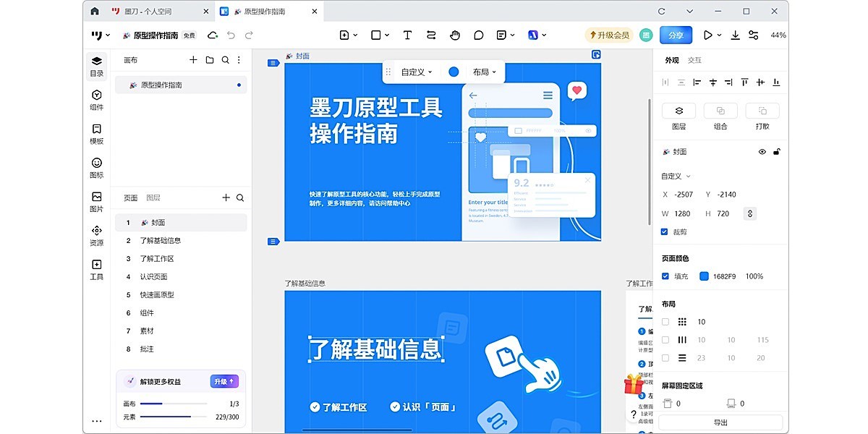This screenshot has width=868, height=434.
Task: Toggle the 填充 checkbox under 页面颜色
Action: (666, 276)
